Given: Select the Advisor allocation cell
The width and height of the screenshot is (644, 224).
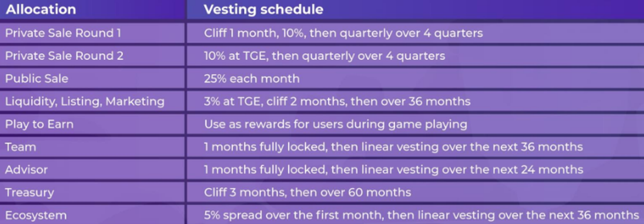Looking at the screenshot, I should point(26,170).
